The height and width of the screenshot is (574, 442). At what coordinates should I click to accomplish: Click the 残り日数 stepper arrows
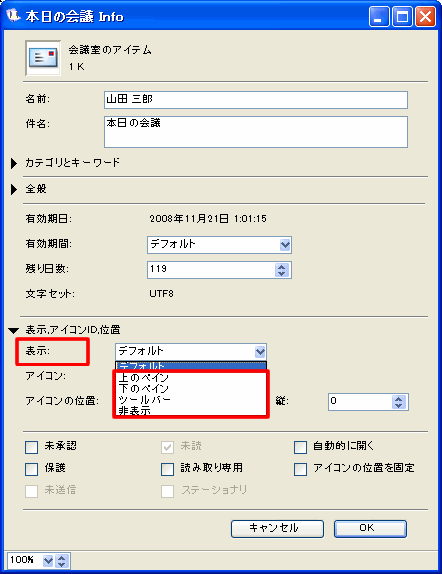281,270
